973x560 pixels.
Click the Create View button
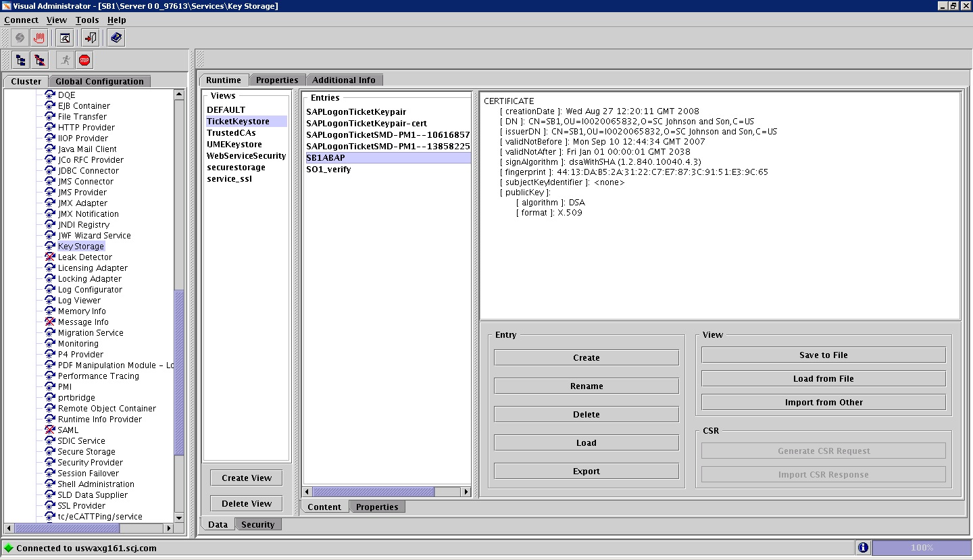tap(246, 478)
